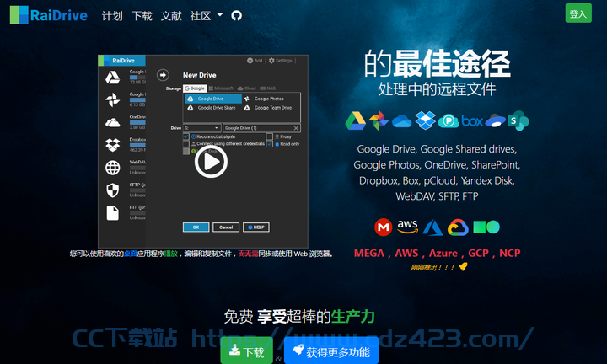This screenshot has width=607, height=364.
Task: Click the RaiDrive tab in demo window
Action: point(122,61)
